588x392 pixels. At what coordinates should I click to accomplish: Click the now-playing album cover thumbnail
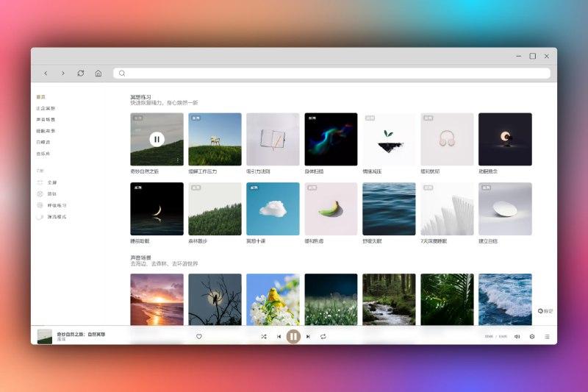[45, 337]
